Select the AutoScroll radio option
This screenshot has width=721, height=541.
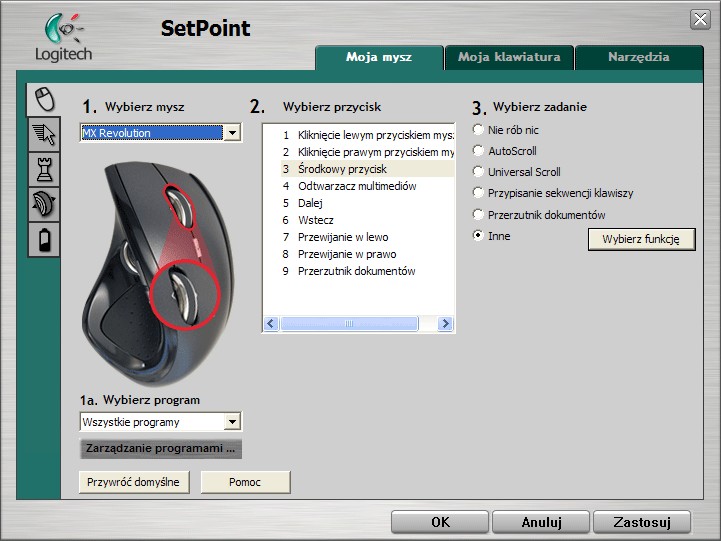(478, 151)
